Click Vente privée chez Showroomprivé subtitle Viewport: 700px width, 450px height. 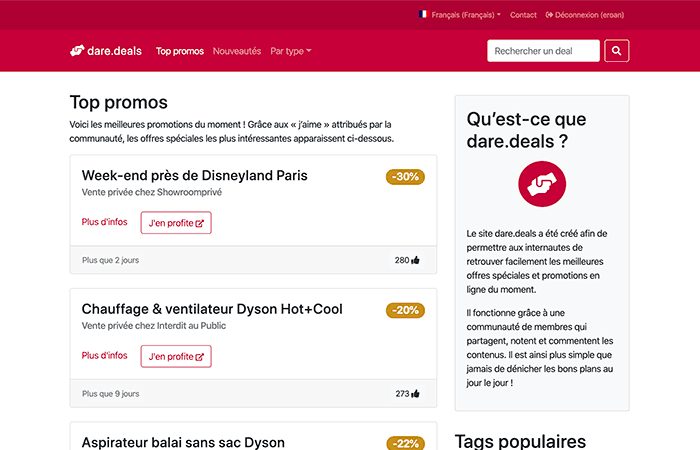[152, 192]
